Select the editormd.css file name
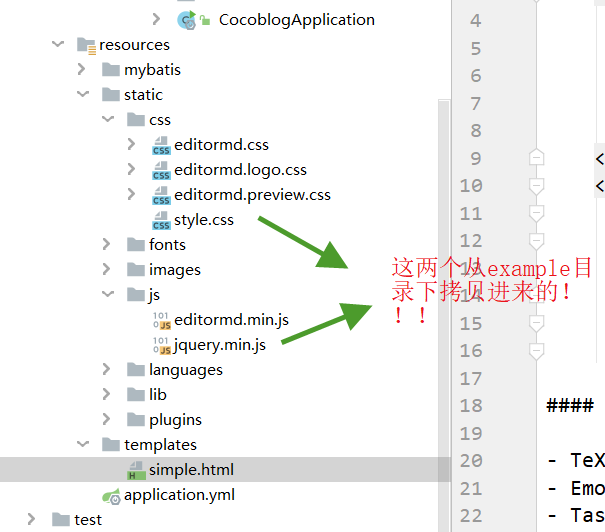This screenshot has width=605, height=532. (x=221, y=145)
